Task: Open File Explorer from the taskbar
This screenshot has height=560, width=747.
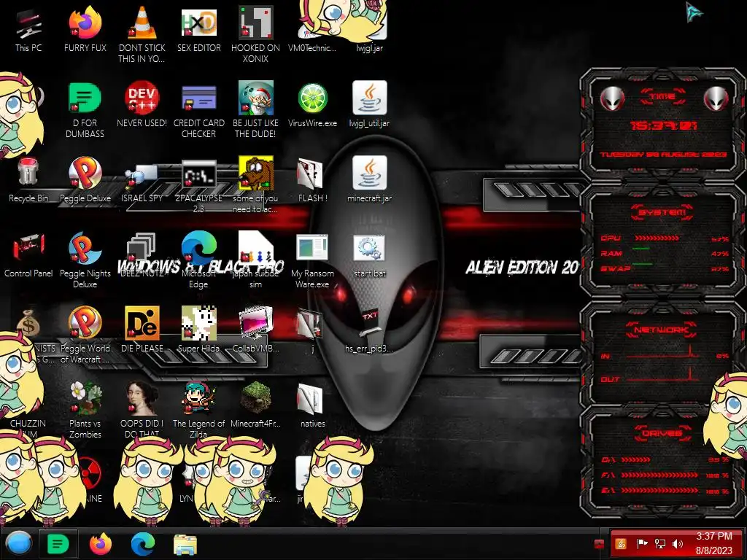Action: pyautogui.click(x=185, y=545)
